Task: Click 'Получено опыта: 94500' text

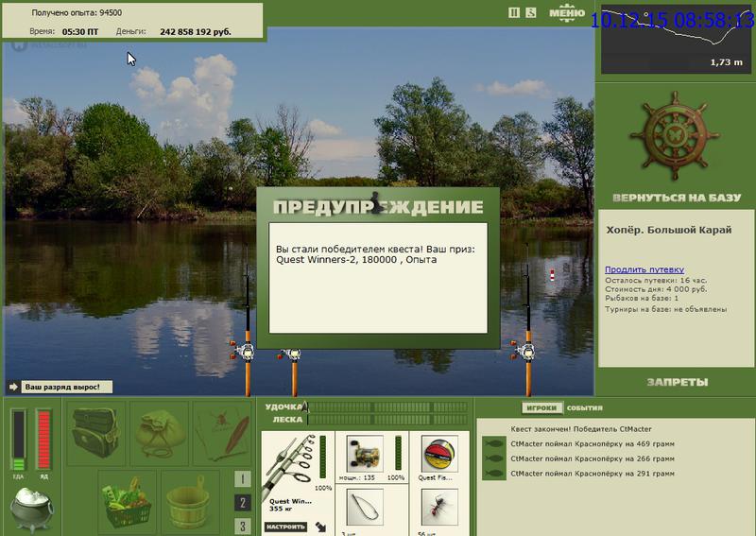Action: [x=77, y=13]
